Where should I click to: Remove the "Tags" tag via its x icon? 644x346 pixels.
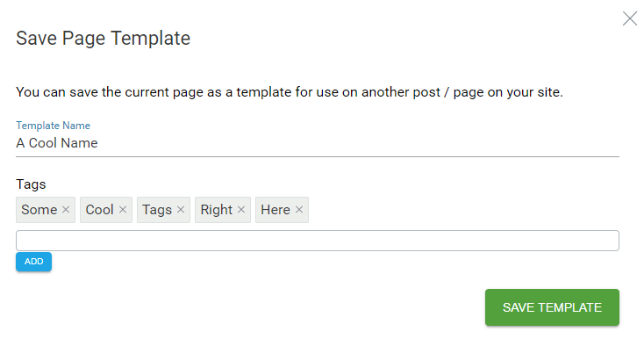pos(181,210)
